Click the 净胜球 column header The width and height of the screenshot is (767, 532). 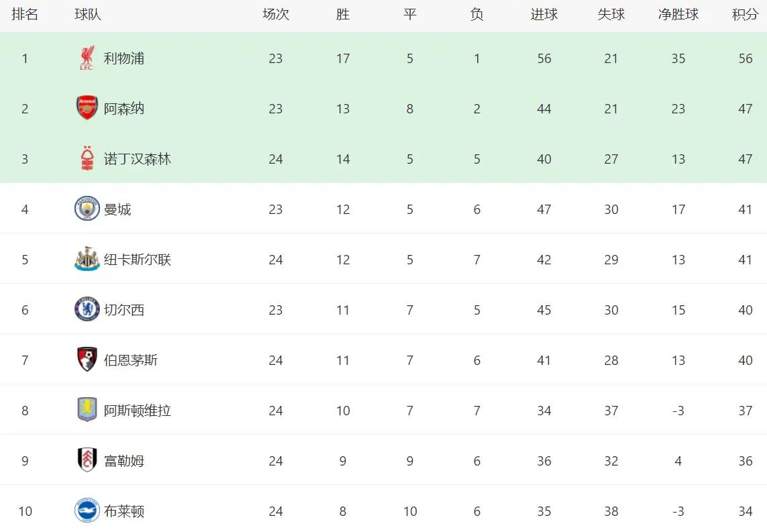[x=678, y=15]
